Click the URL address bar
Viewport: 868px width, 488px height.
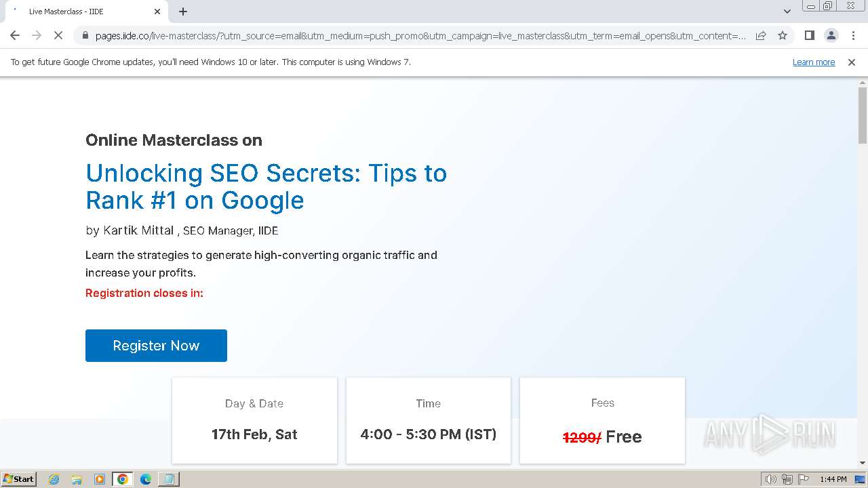click(x=420, y=35)
